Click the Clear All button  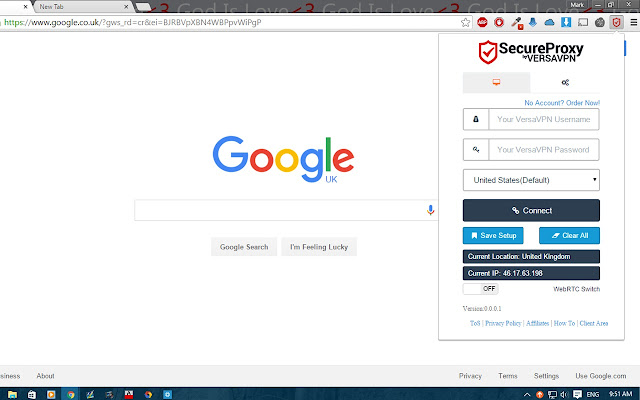(569, 236)
